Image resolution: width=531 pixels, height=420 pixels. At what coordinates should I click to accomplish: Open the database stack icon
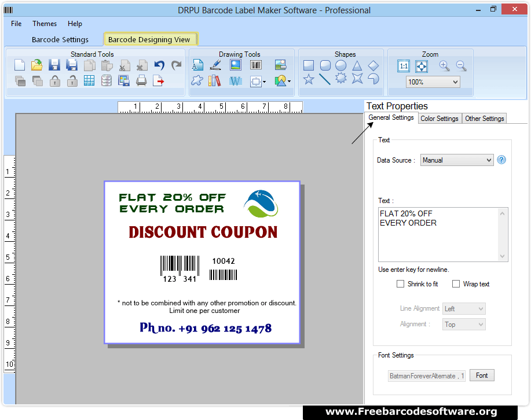107,80
